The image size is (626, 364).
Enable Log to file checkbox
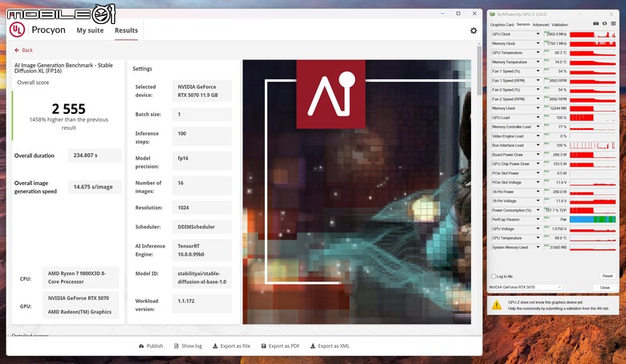click(494, 277)
